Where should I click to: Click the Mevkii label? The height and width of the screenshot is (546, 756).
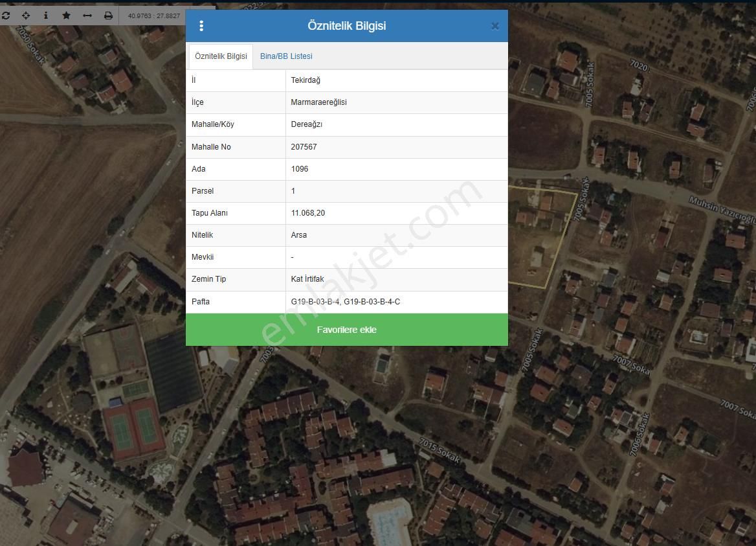203,257
